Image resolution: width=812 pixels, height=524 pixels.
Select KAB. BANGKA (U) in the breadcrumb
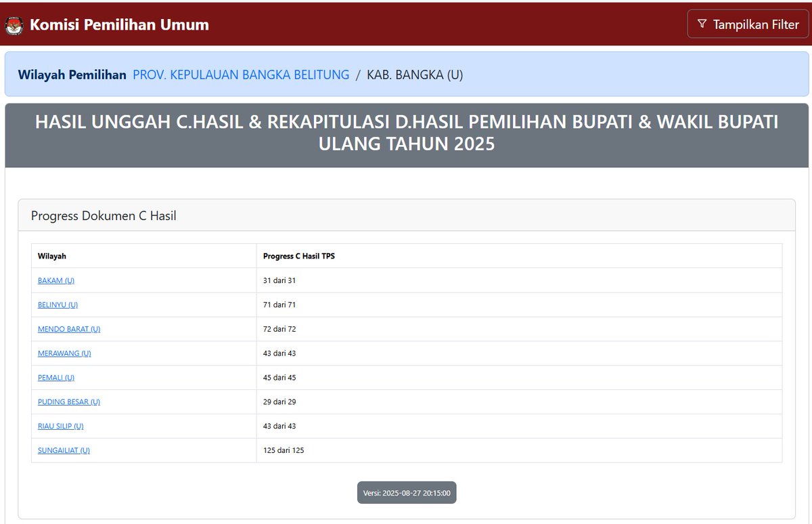pyautogui.click(x=415, y=74)
